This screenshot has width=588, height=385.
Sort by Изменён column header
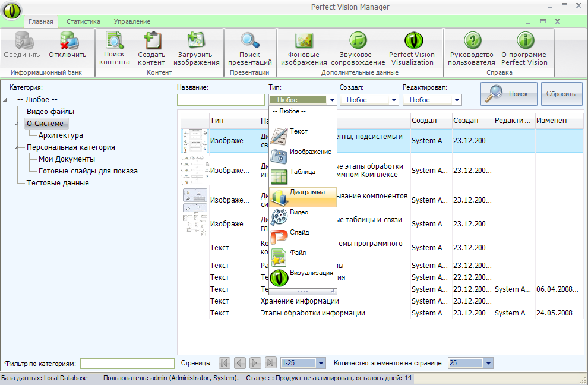point(559,121)
